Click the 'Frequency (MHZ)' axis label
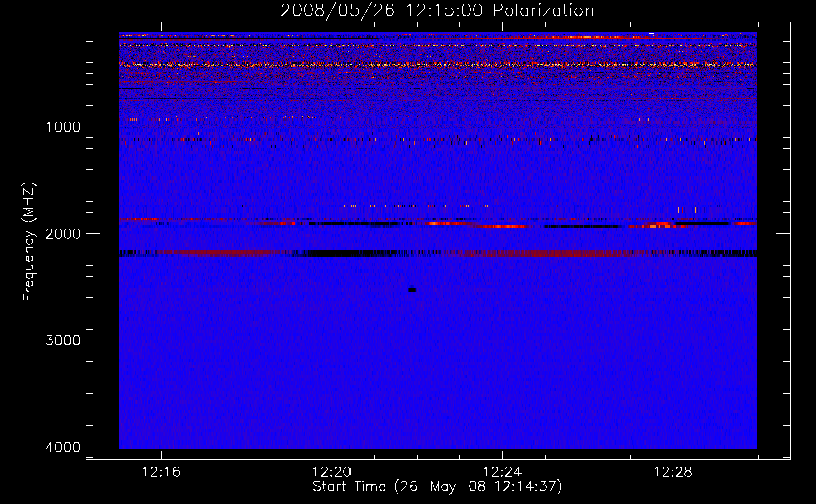 29,242
